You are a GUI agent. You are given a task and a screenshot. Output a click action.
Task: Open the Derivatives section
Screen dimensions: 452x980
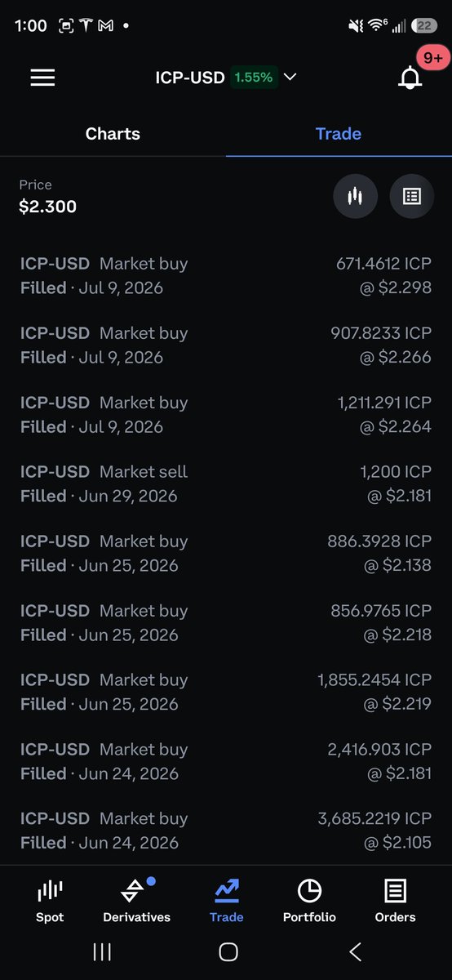tap(136, 902)
